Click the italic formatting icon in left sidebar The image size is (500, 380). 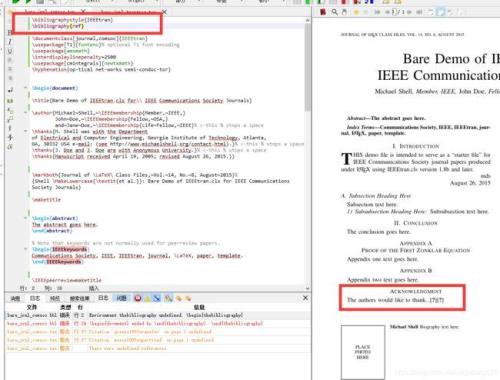10,42
